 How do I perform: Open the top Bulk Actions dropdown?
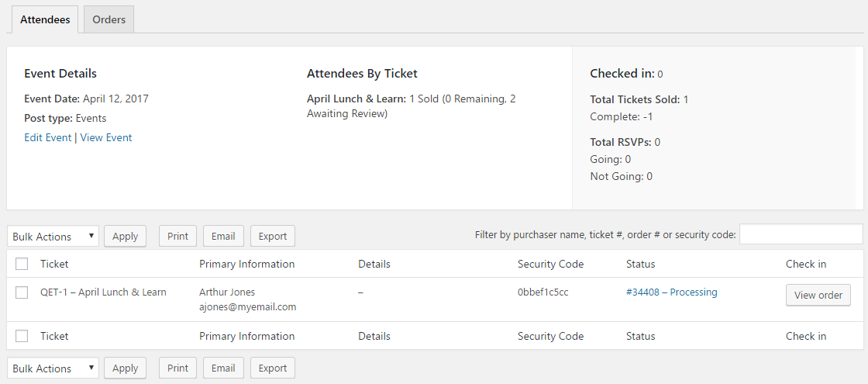[53, 237]
